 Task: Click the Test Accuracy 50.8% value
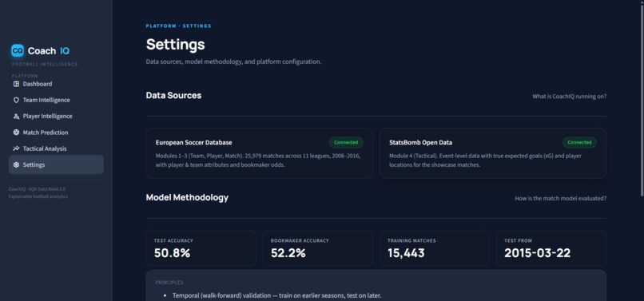pos(172,253)
